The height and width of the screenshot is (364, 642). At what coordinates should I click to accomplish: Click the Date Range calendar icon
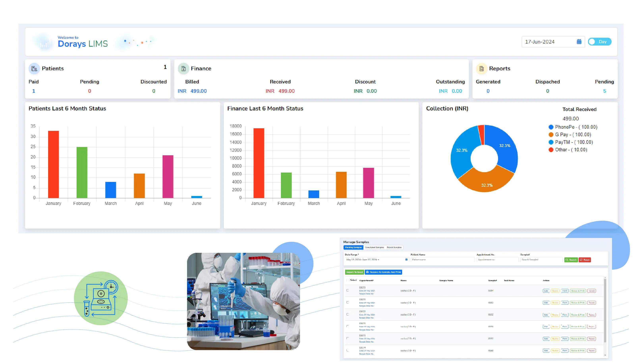pyautogui.click(x=406, y=260)
